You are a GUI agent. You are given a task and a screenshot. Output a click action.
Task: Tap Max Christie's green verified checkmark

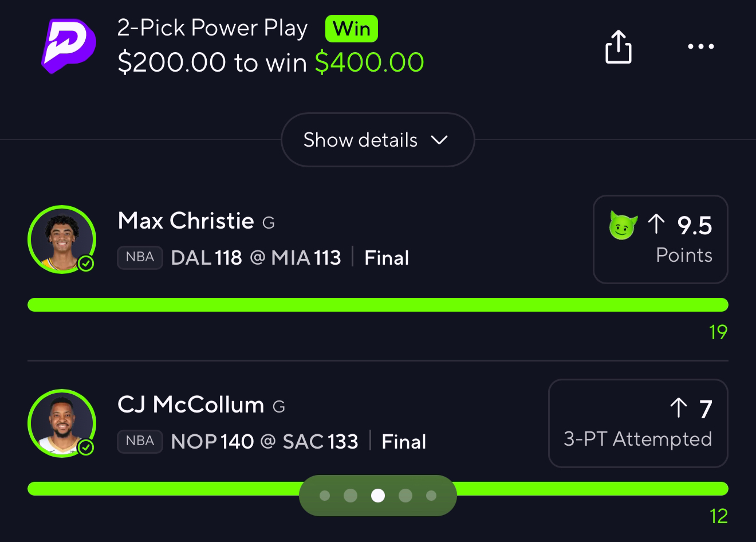tap(86, 264)
